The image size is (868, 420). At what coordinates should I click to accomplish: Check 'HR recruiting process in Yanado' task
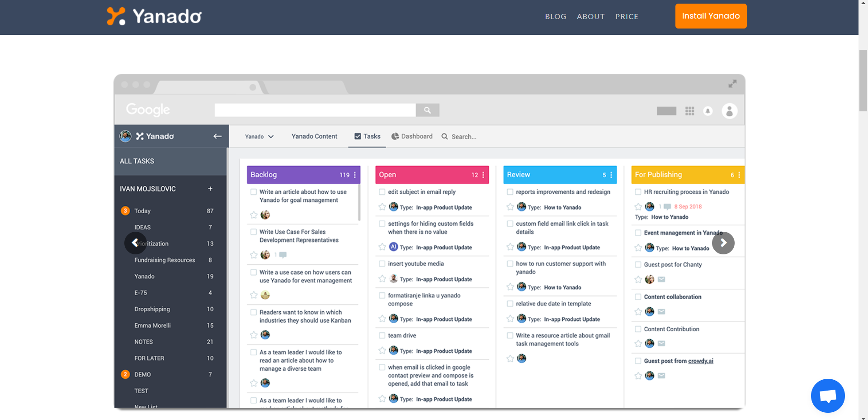[x=638, y=192]
